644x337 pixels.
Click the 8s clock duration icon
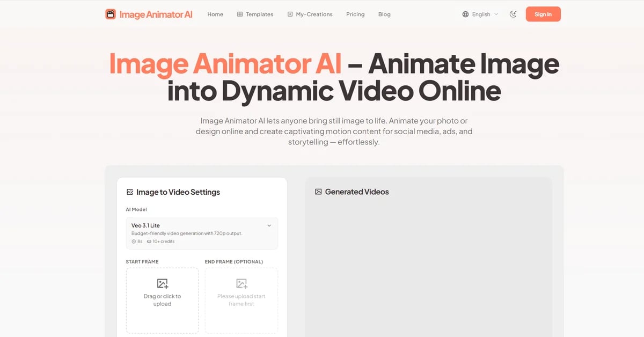134,241
